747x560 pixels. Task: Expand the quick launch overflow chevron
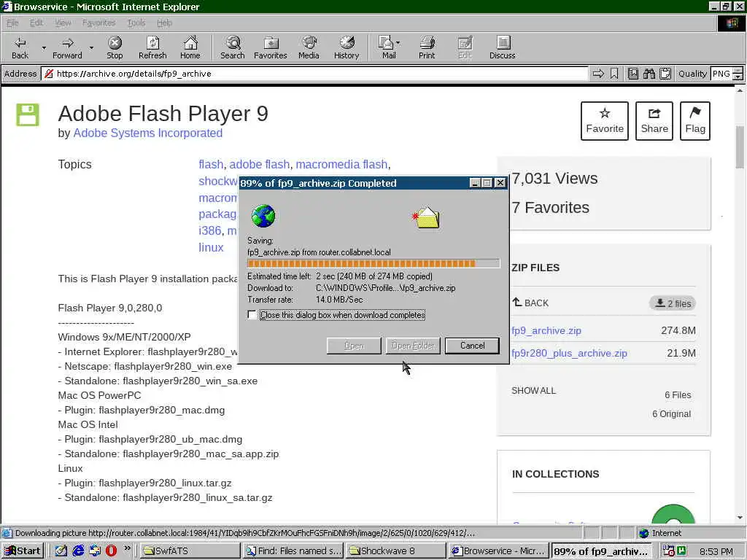coord(127,548)
